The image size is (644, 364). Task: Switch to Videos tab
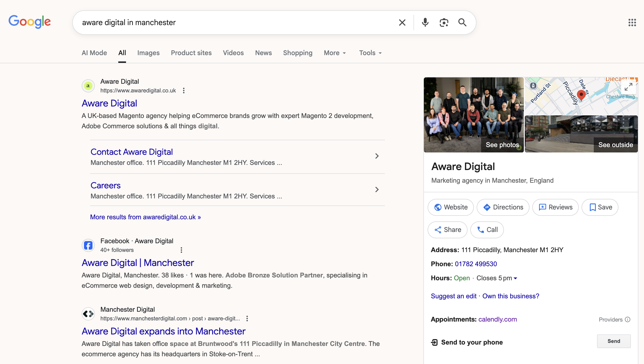coord(233,53)
